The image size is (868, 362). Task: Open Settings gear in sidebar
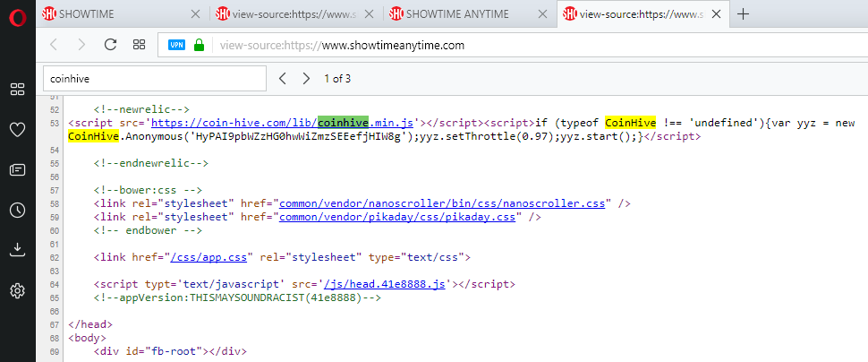point(17,290)
